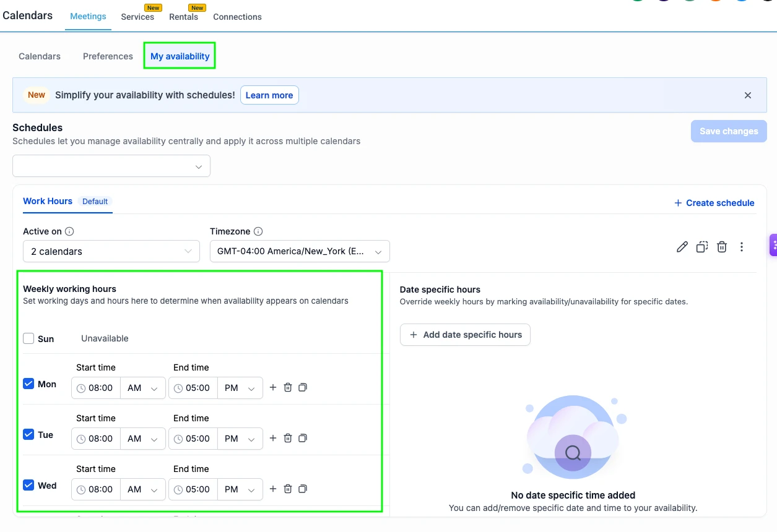Click the Wednesday start time field
The height and width of the screenshot is (532, 777).
coord(96,489)
